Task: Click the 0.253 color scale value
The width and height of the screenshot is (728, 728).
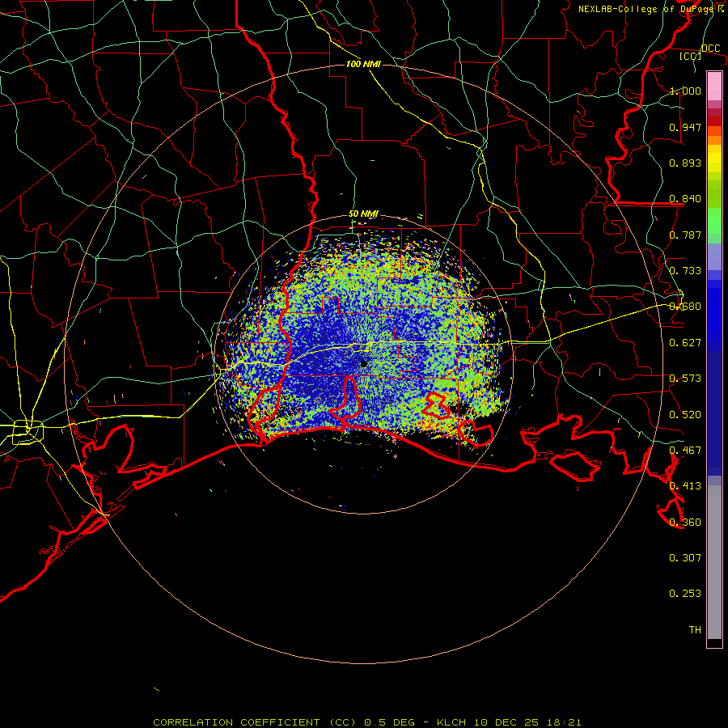Action: (685, 594)
